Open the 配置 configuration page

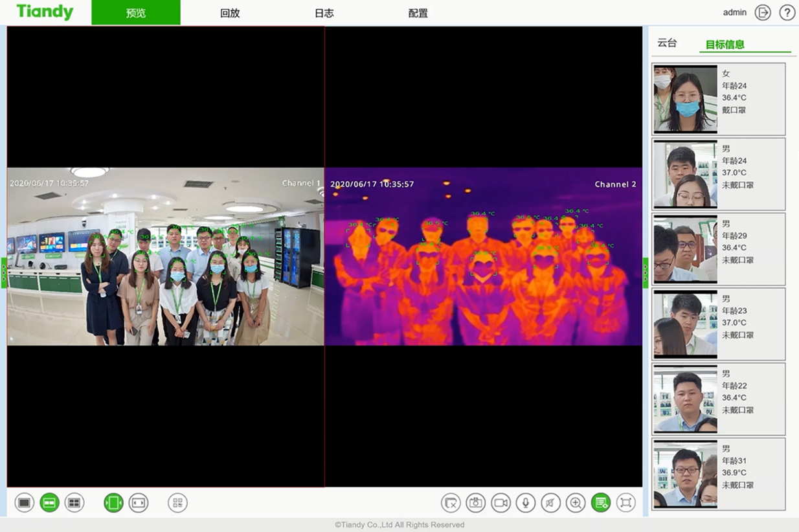click(418, 13)
